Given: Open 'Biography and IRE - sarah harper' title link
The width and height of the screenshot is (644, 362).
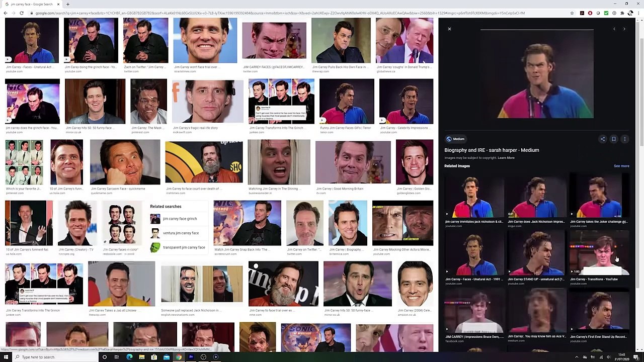Looking at the screenshot, I should 492,150.
